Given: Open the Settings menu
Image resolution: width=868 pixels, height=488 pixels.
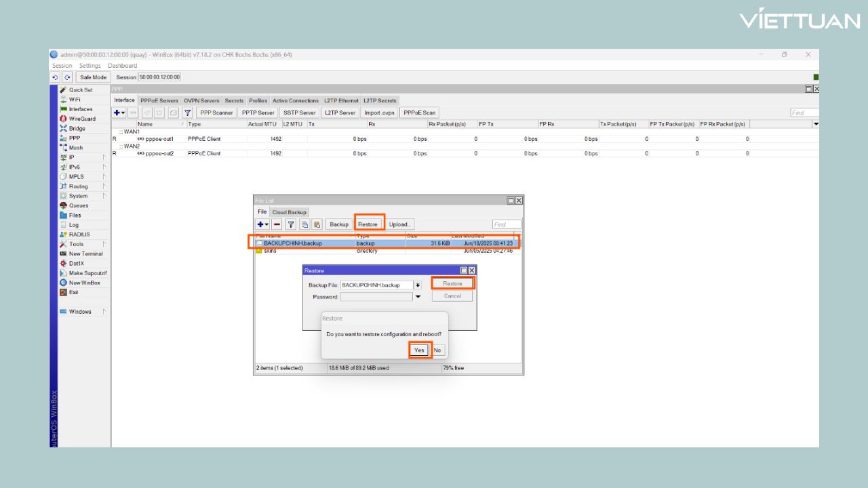Looking at the screenshot, I should pyautogui.click(x=90, y=66).
